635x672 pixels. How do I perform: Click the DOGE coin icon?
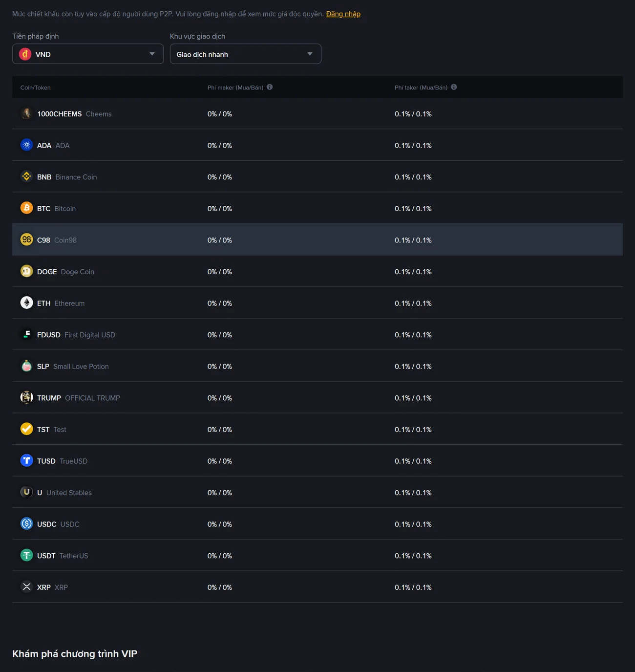tap(26, 271)
